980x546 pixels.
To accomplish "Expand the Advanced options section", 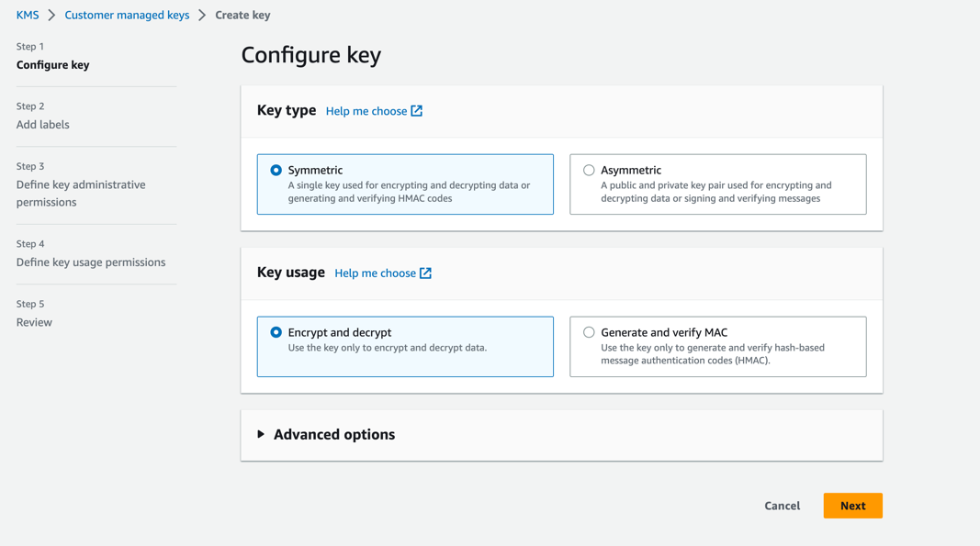I will [x=333, y=434].
